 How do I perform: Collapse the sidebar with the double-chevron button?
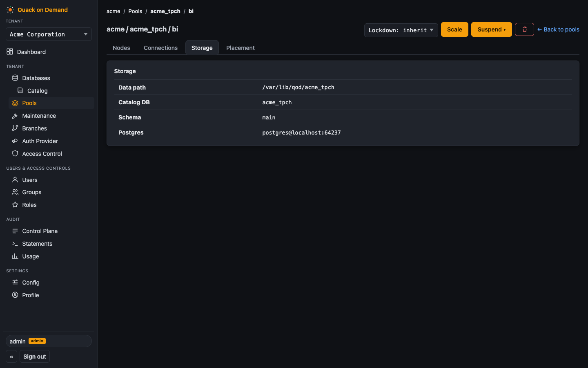(x=11, y=357)
